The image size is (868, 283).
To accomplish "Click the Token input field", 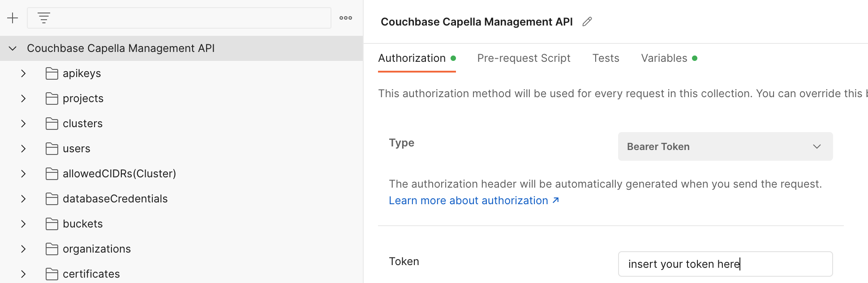I will coord(724,264).
